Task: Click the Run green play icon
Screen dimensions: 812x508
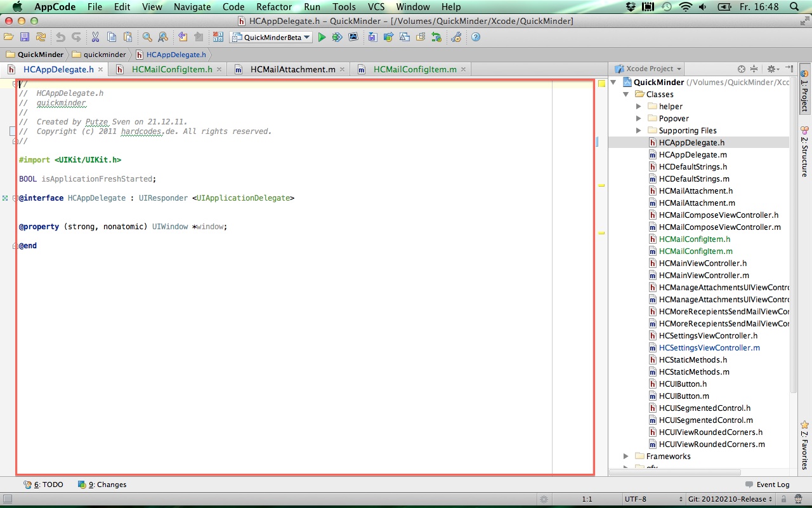Action: click(322, 37)
